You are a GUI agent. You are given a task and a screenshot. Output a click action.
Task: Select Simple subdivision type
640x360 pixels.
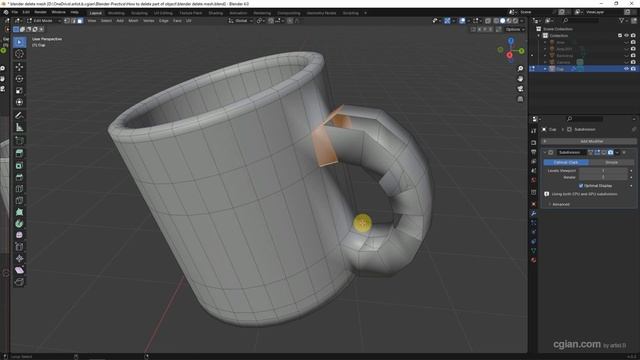tap(611, 162)
